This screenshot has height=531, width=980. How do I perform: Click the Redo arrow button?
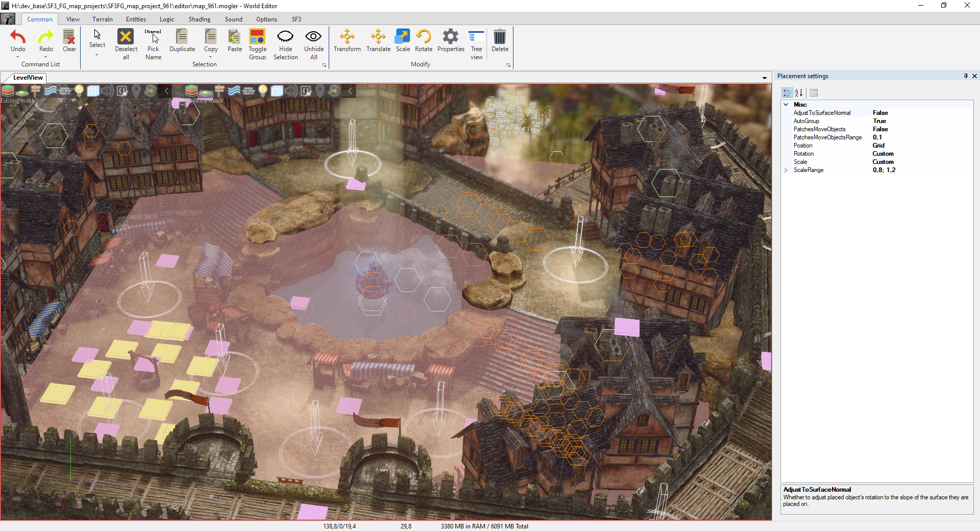(x=46, y=40)
